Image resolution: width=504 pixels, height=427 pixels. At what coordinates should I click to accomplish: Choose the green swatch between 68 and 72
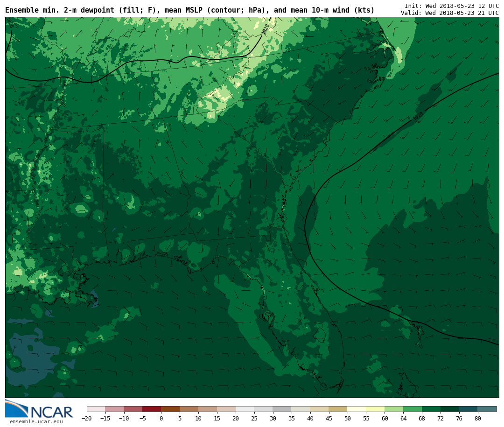pyautogui.click(x=431, y=409)
